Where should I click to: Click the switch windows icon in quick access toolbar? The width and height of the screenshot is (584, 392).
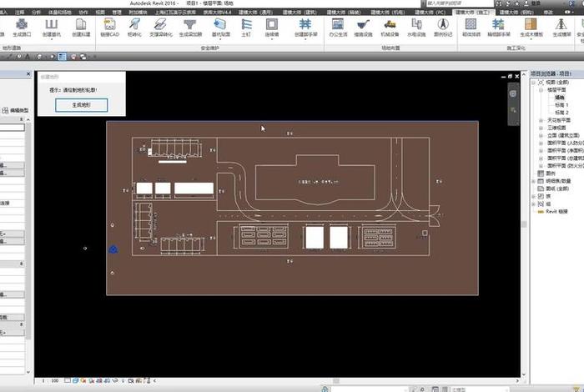(x=83, y=57)
